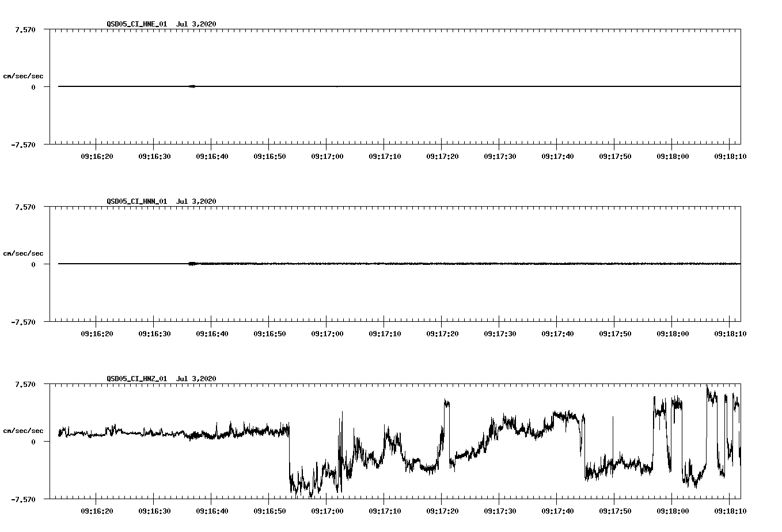
Task: Click cm/sec/sec unit label on HNZ plot
Action: (x=23, y=431)
